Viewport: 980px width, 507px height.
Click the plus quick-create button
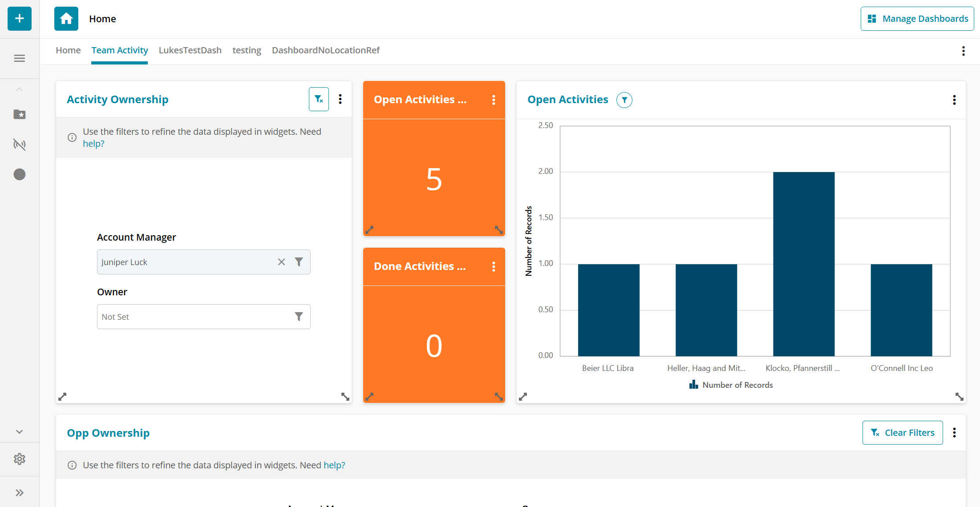point(20,19)
